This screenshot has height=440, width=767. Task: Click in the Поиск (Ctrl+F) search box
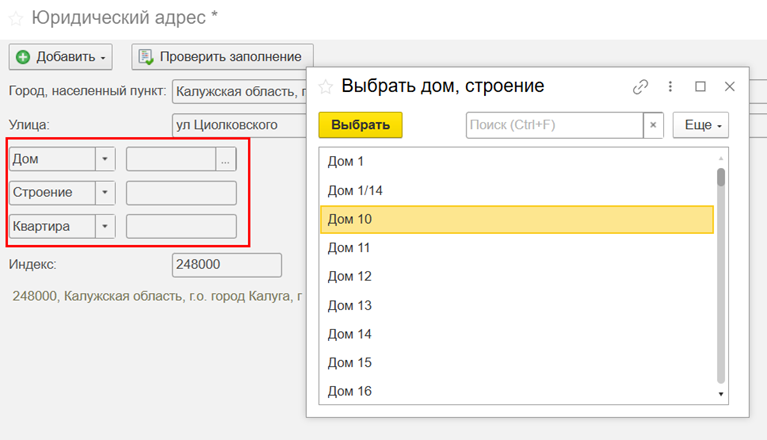click(553, 125)
